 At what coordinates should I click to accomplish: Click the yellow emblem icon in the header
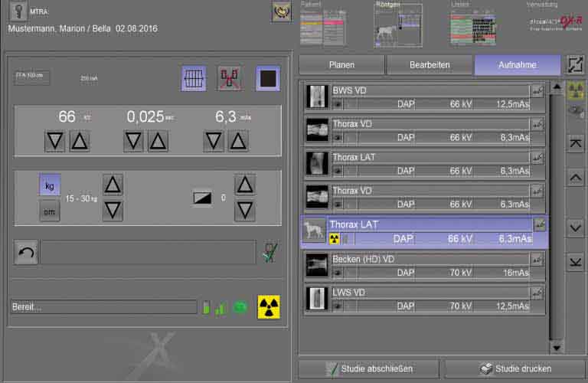click(281, 11)
